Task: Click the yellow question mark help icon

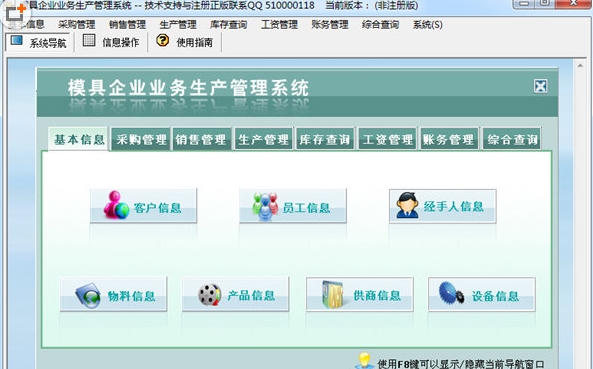Action: pyautogui.click(x=163, y=40)
